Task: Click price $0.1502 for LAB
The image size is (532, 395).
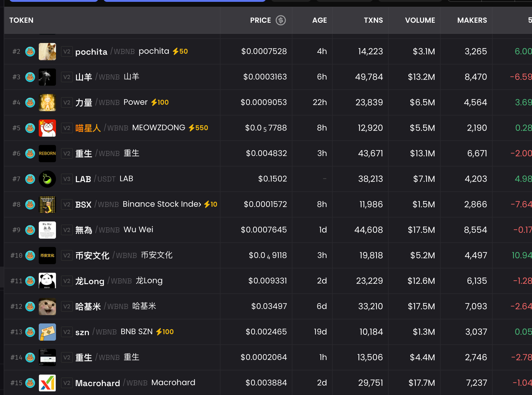Action: pos(272,179)
